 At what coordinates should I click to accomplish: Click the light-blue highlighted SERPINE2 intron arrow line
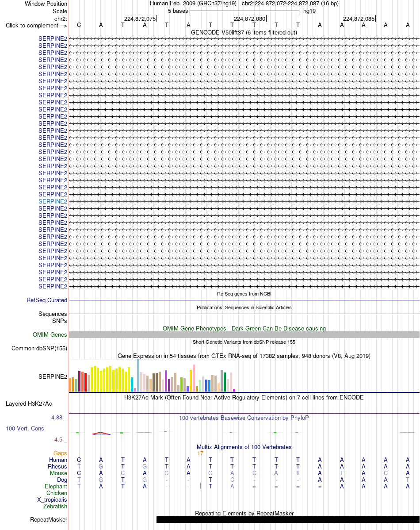[x=244, y=201]
